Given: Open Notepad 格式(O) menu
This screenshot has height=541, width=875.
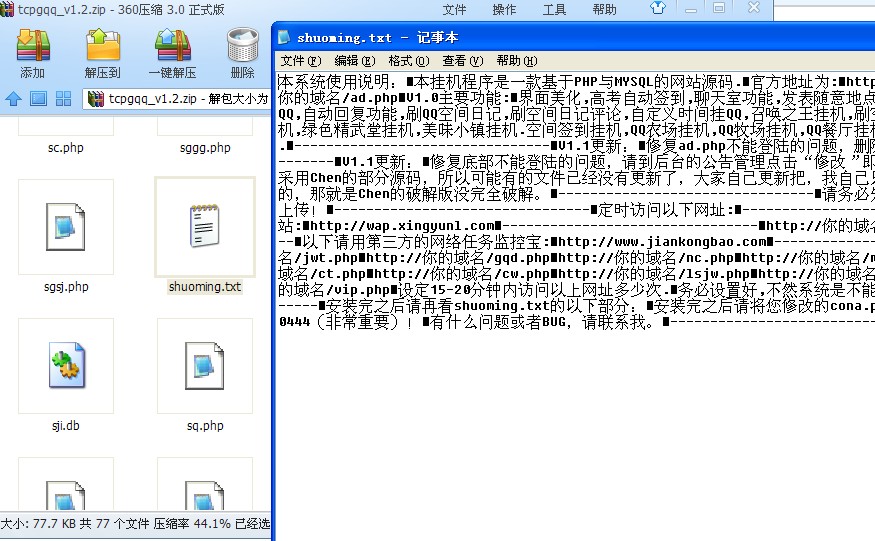Looking at the screenshot, I should point(408,61).
